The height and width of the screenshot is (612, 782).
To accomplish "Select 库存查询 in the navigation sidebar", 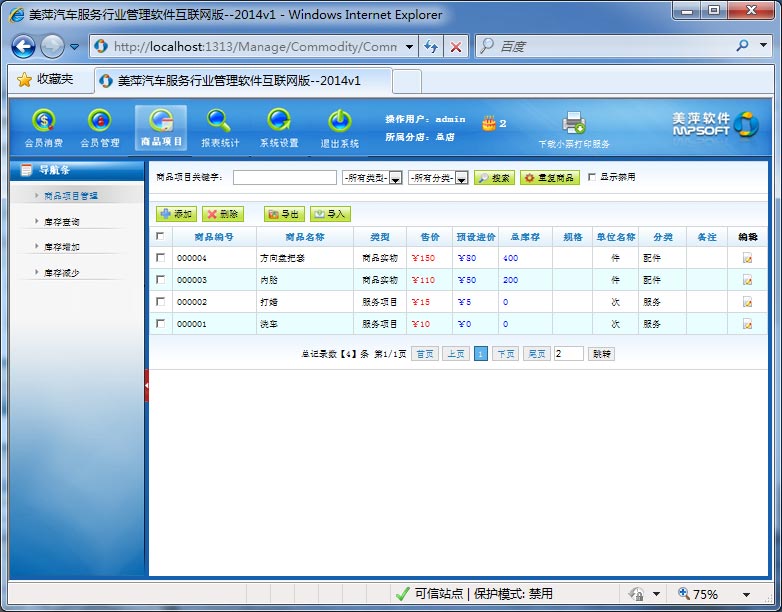I will point(62,221).
